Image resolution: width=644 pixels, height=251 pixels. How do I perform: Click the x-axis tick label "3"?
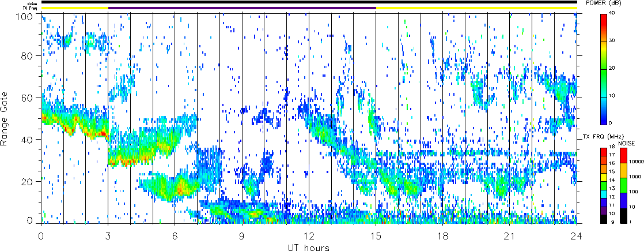coord(108,236)
